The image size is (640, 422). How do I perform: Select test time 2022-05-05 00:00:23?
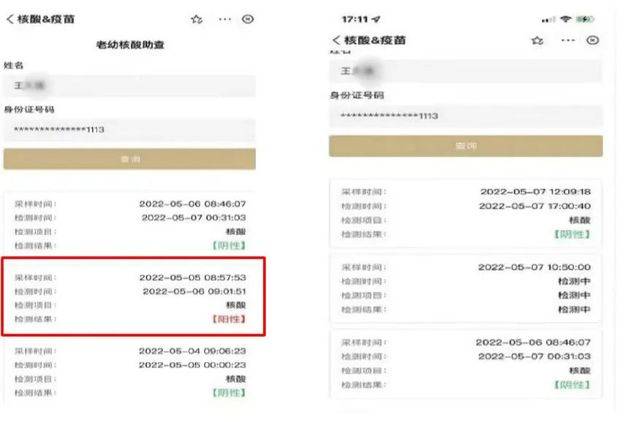pyautogui.click(x=192, y=365)
